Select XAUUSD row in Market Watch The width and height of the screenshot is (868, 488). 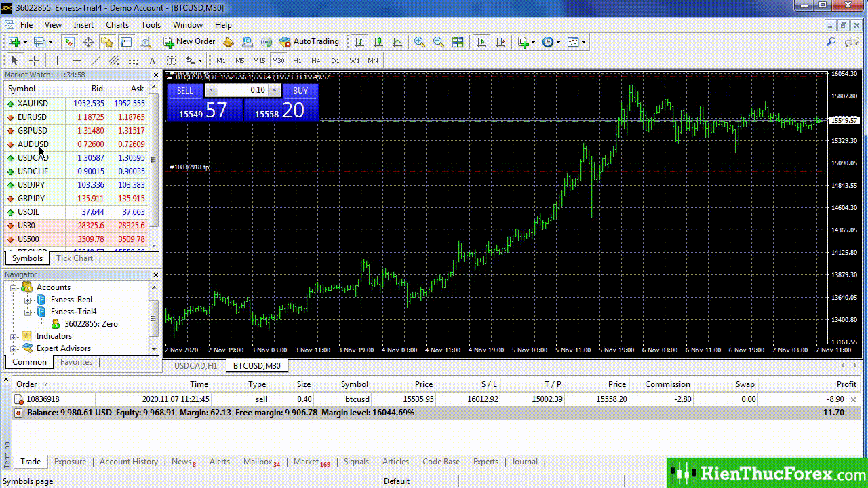pyautogui.click(x=77, y=104)
